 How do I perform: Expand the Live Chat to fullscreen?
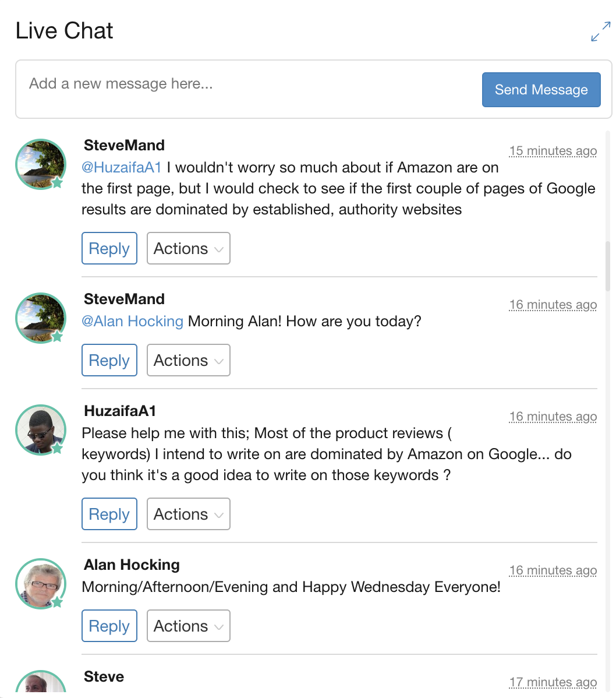600,31
